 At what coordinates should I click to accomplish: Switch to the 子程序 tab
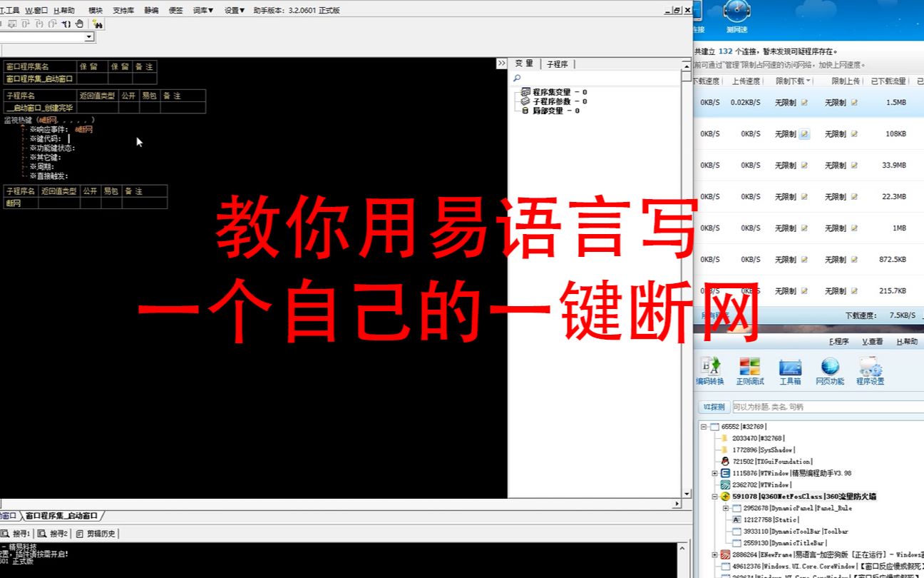click(x=558, y=64)
